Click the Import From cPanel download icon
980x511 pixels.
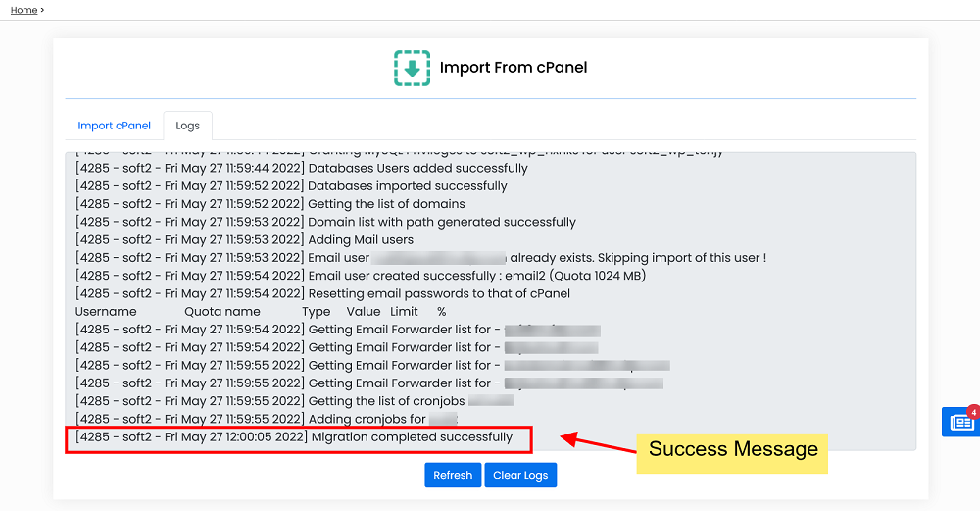(412, 69)
